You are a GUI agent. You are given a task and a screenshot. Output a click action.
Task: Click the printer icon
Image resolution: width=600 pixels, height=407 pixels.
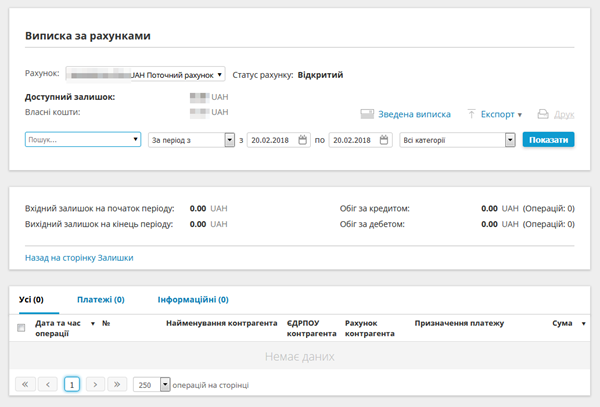click(543, 114)
